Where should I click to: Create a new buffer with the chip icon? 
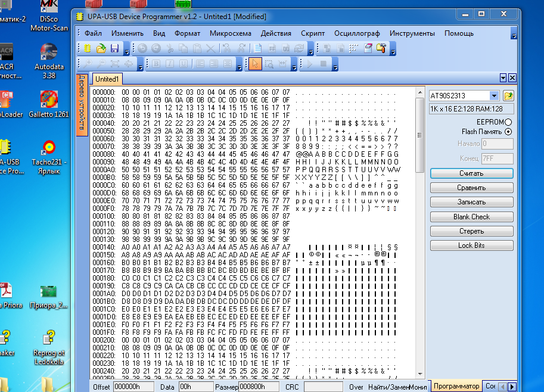(x=88, y=49)
